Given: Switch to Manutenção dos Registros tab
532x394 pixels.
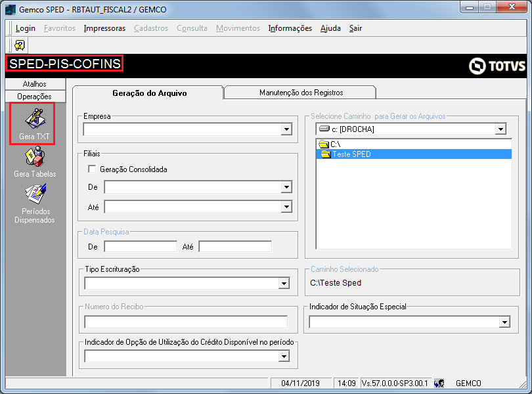Looking at the screenshot, I should click(x=301, y=93).
